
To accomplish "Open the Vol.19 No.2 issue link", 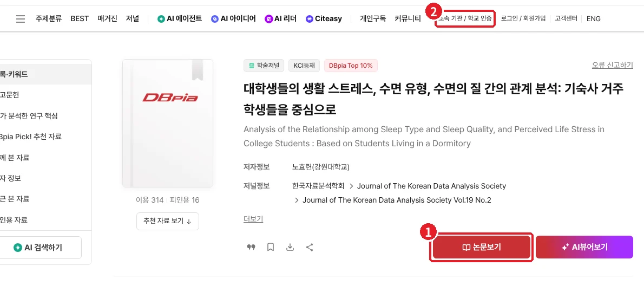I will tap(397, 200).
